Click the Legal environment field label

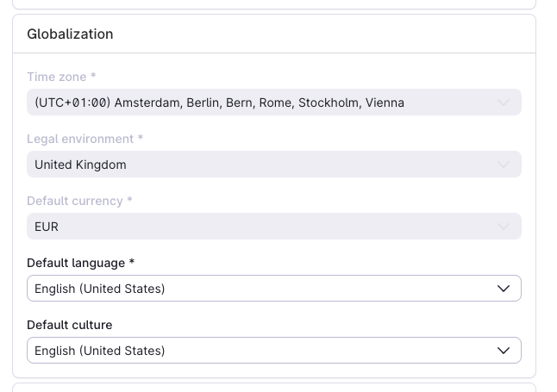point(80,139)
